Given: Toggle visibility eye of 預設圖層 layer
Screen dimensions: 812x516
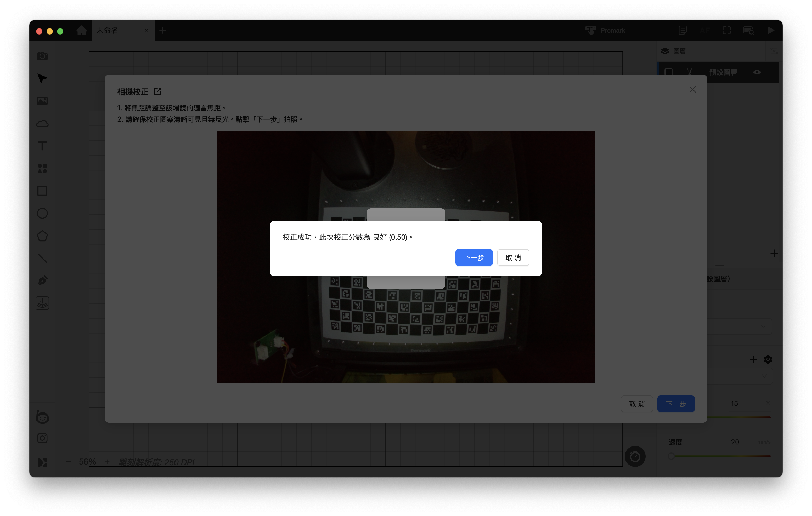Looking at the screenshot, I should click(757, 72).
